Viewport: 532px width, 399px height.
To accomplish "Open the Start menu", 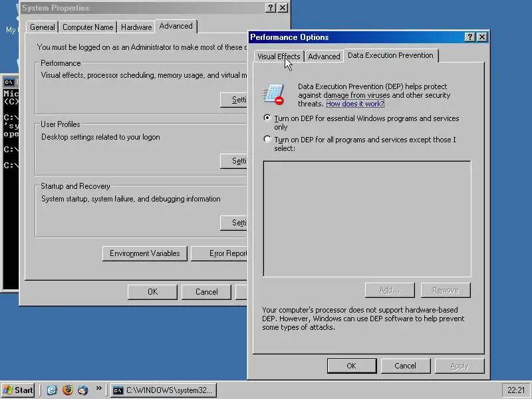I will (x=19, y=390).
